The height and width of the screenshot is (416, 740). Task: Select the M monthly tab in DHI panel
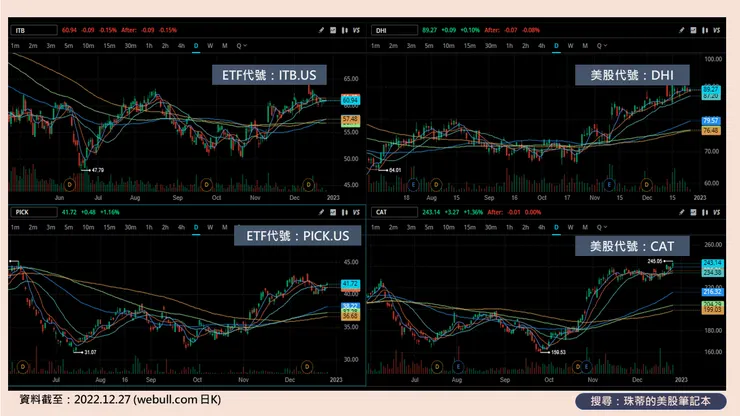tap(585, 46)
